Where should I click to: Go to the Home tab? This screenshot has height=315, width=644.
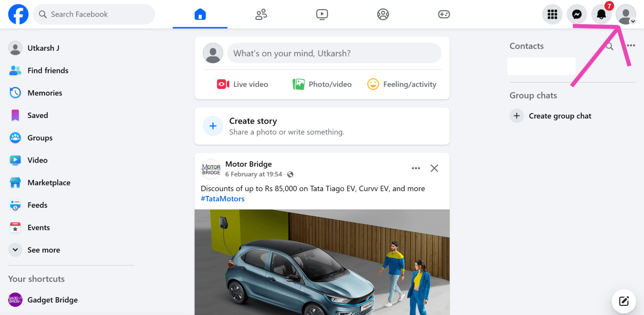(x=200, y=14)
